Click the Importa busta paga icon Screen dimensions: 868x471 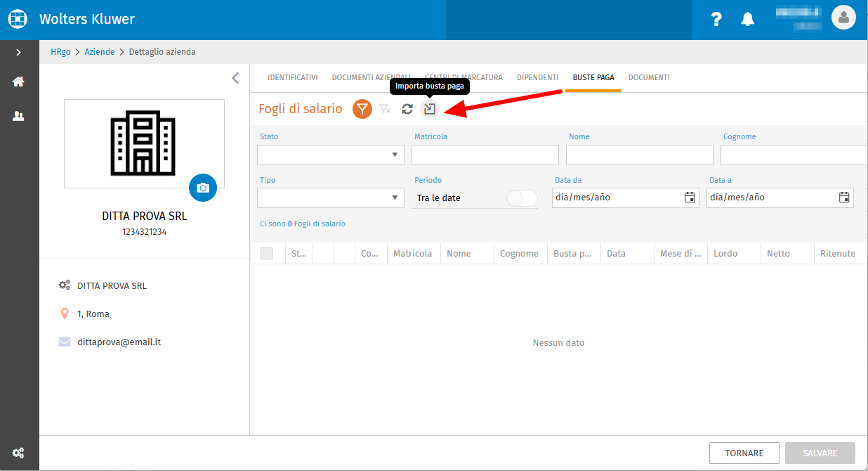tap(429, 109)
